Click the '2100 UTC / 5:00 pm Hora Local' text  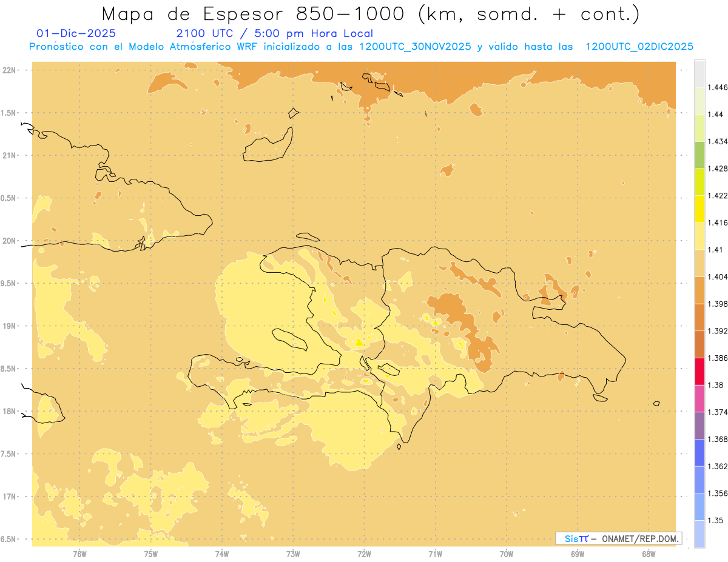(x=274, y=33)
